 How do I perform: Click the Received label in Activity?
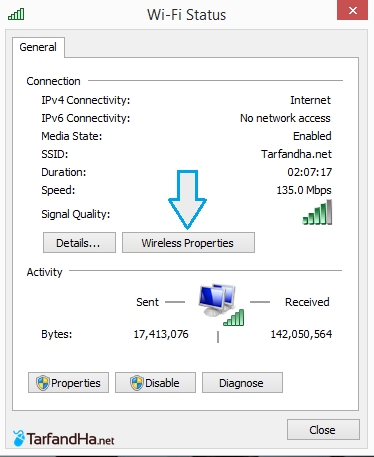[x=307, y=302]
